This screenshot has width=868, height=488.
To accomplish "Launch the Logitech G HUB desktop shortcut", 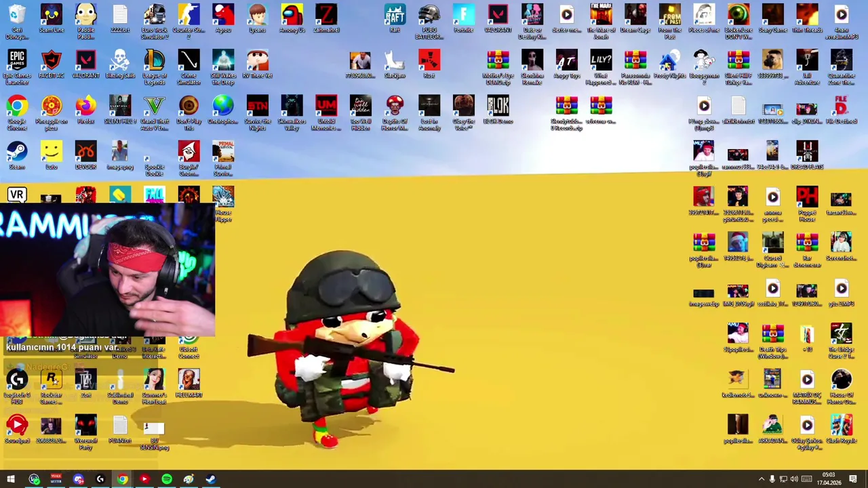I will (17, 386).
